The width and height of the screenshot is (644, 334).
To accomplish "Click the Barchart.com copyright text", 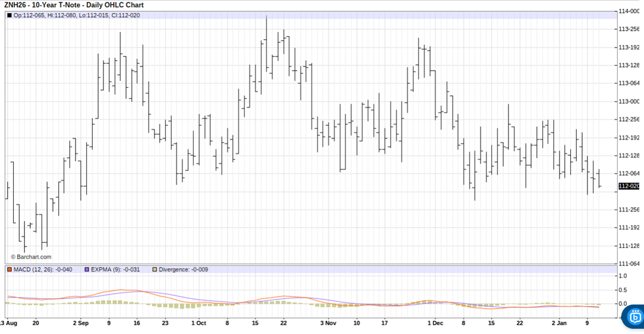I will [x=31, y=257].
